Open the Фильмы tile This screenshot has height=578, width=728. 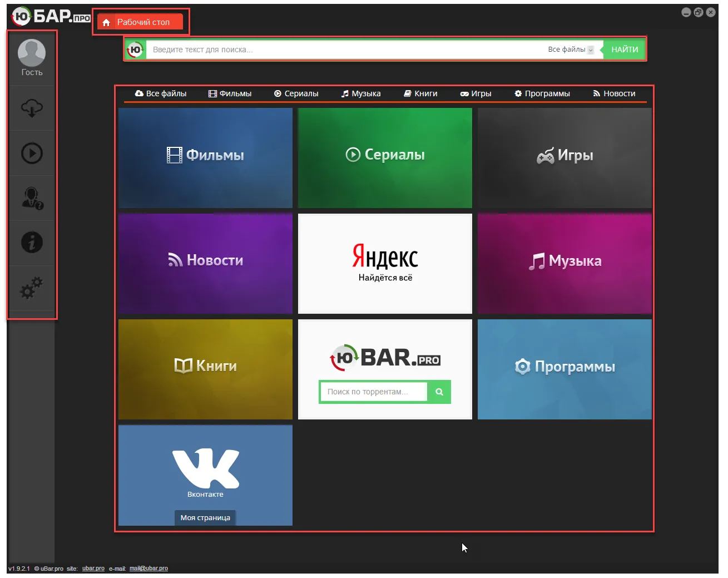coord(205,158)
